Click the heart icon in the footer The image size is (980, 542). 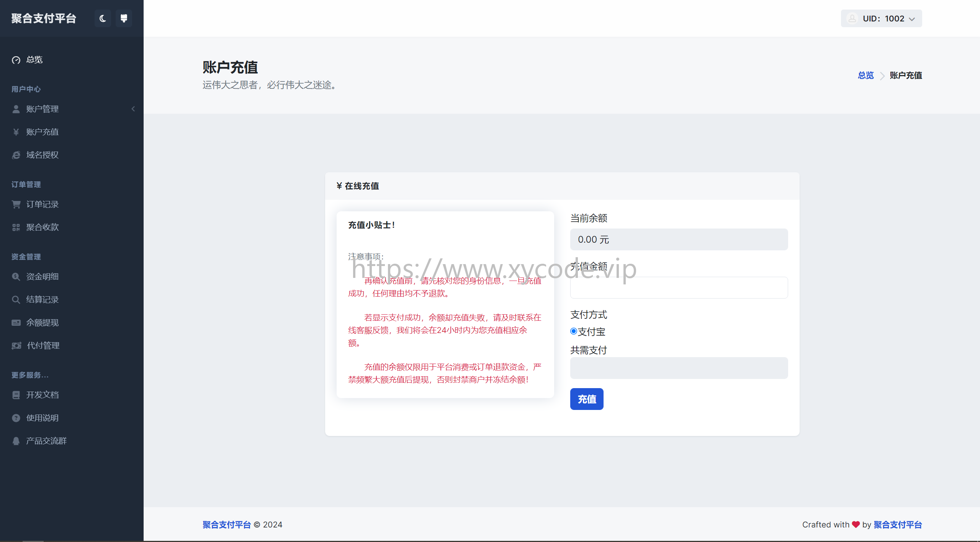pos(856,525)
